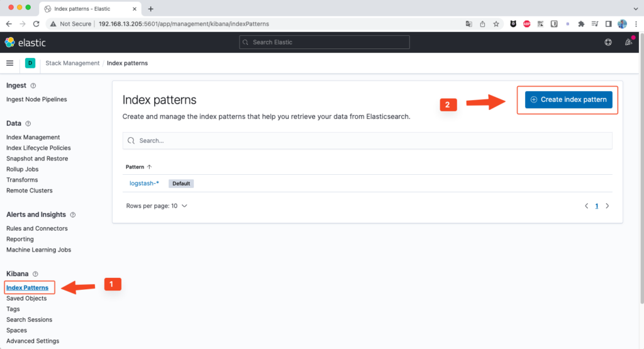This screenshot has height=349, width=644.
Task: Select the Index patterns - Elastic tab
Action: pyautogui.click(x=91, y=9)
